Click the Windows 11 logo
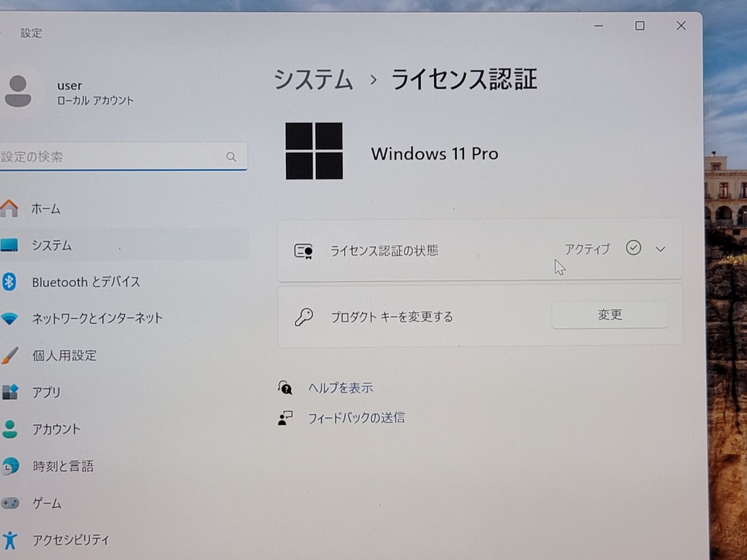747x560 pixels. coord(314,151)
